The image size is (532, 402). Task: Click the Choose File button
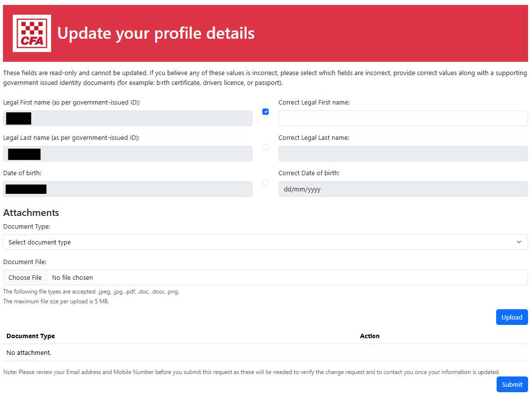coord(25,277)
